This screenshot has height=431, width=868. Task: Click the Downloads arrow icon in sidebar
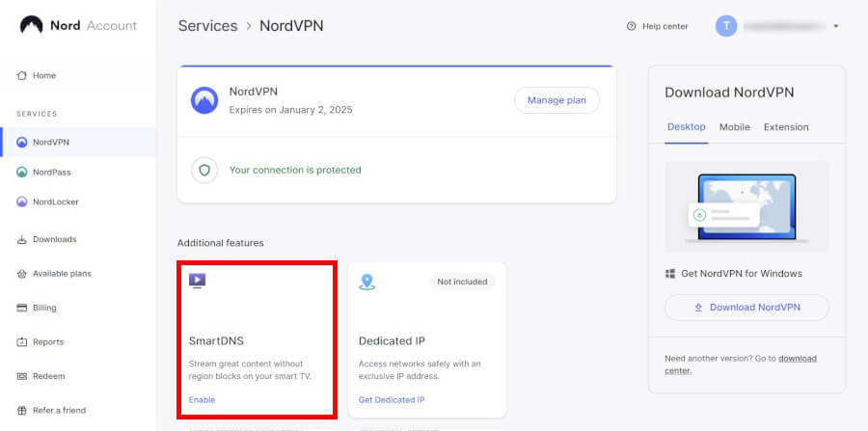click(x=21, y=239)
